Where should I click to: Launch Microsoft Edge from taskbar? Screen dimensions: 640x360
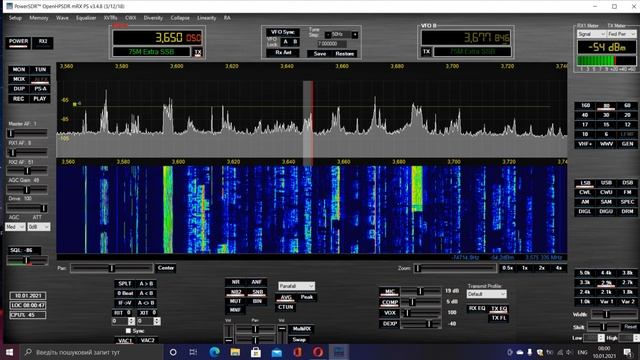pyautogui.click(x=215, y=352)
